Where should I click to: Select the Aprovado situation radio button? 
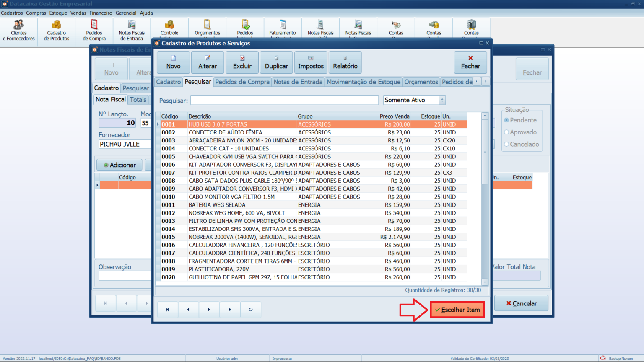click(507, 132)
